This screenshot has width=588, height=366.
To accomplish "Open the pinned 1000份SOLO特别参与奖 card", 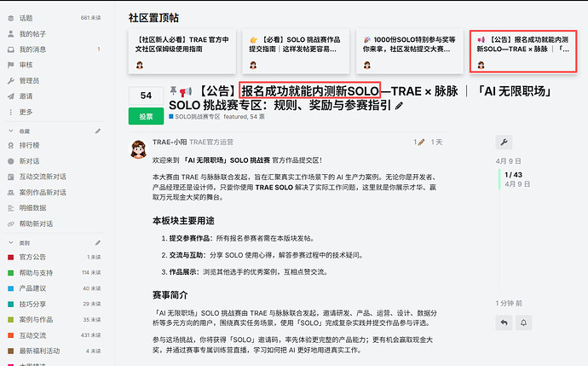I will pos(410,51).
